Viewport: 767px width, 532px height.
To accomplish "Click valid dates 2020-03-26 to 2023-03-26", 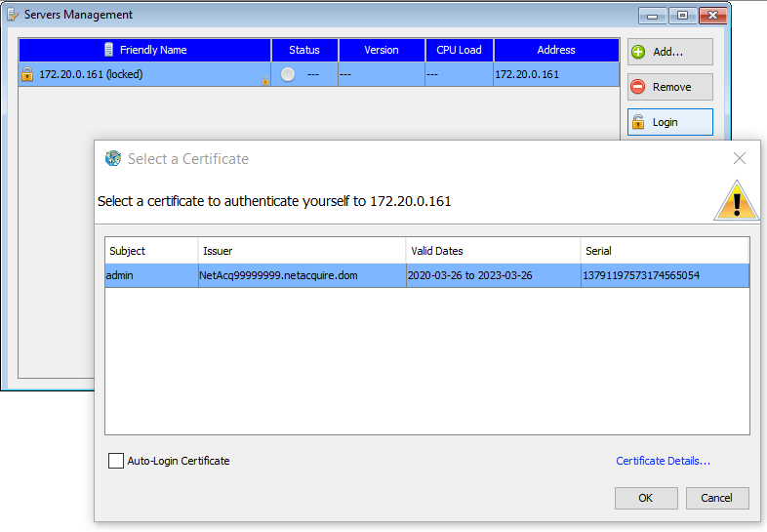I will (494, 275).
